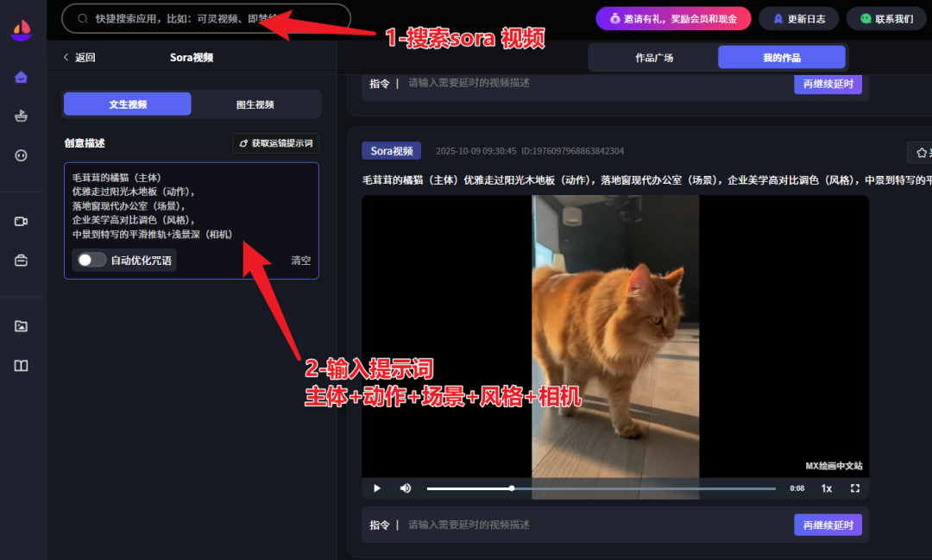Click the briefcase toolbox icon in sidebar
Image resolution: width=932 pixels, height=560 pixels.
point(22,261)
